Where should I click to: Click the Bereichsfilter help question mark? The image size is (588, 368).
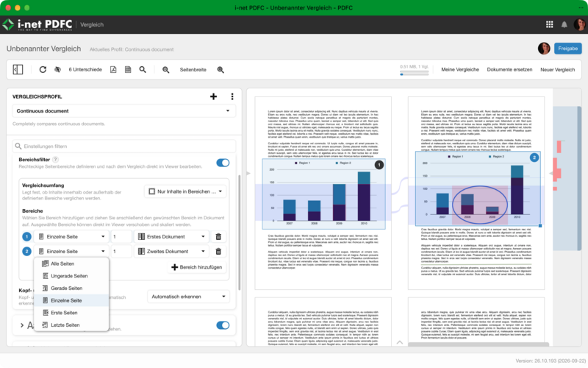click(x=55, y=159)
